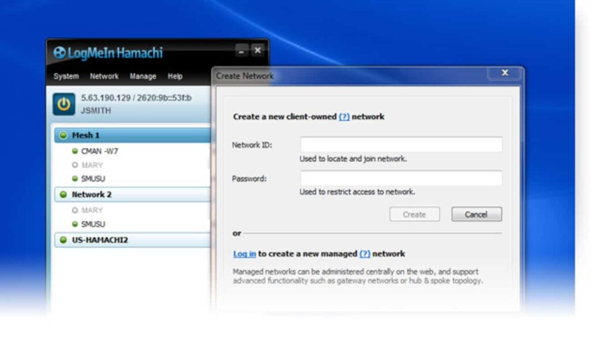Click the offline status dot for MARY in Mesh 1
This screenshot has width=591, height=364.
tap(75, 166)
